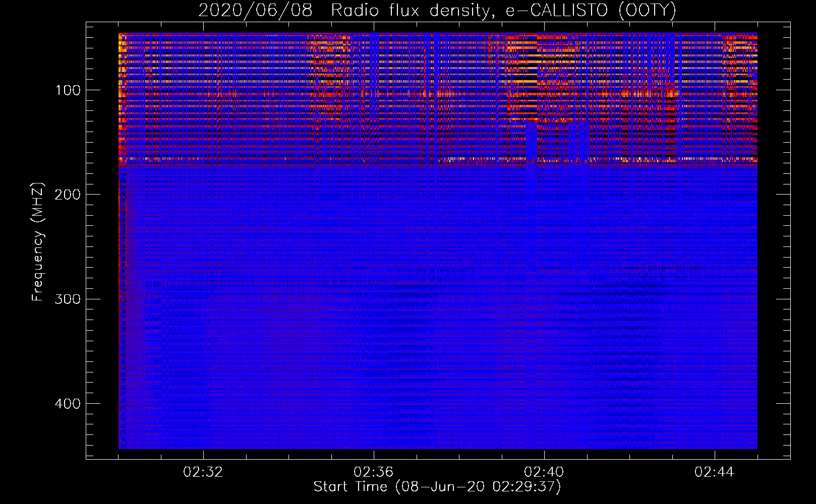
Task: Click the 02:40 time tick label
Action: pyautogui.click(x=544, y=472)
